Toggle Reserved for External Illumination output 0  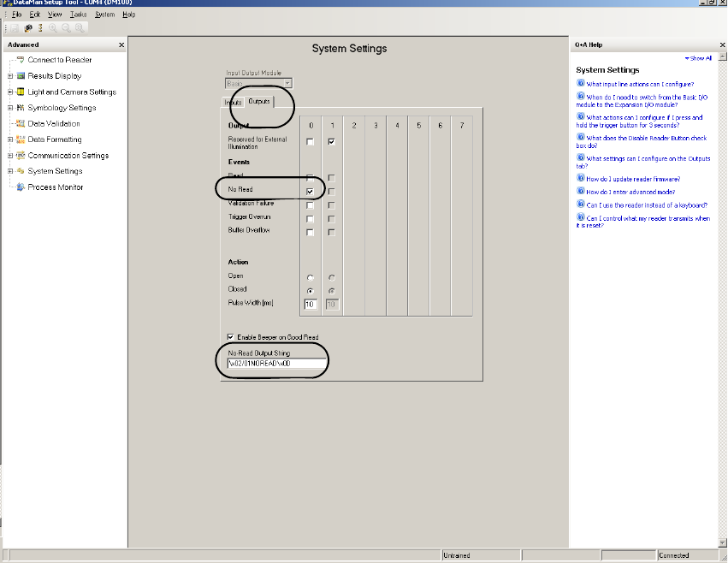tap(311, 142)
